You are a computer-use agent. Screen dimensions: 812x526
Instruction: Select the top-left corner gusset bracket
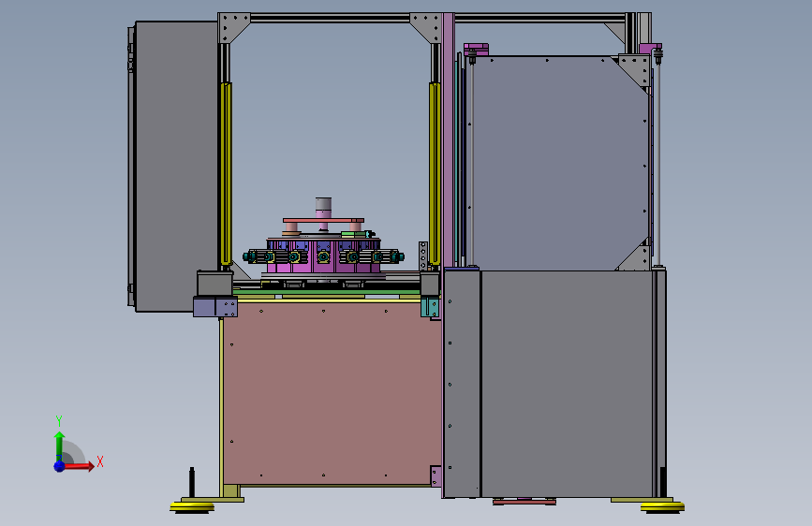233,27
